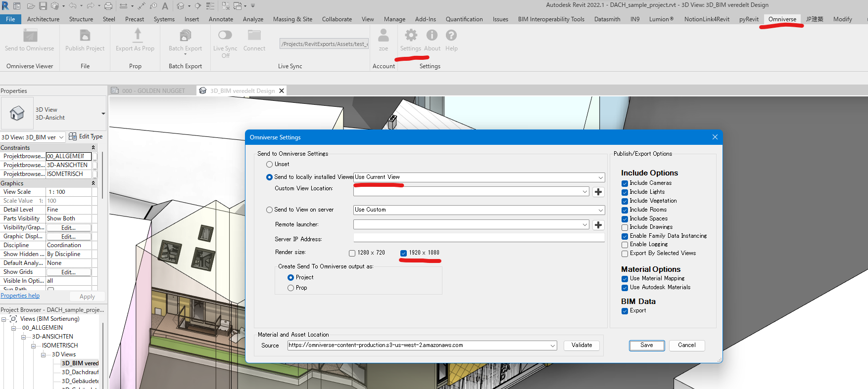Image resolution: width=868 pixels, height=389 pixels.
Task: Click the Help question mark icon
Action: pyautogui.click(x=451, y=35)
